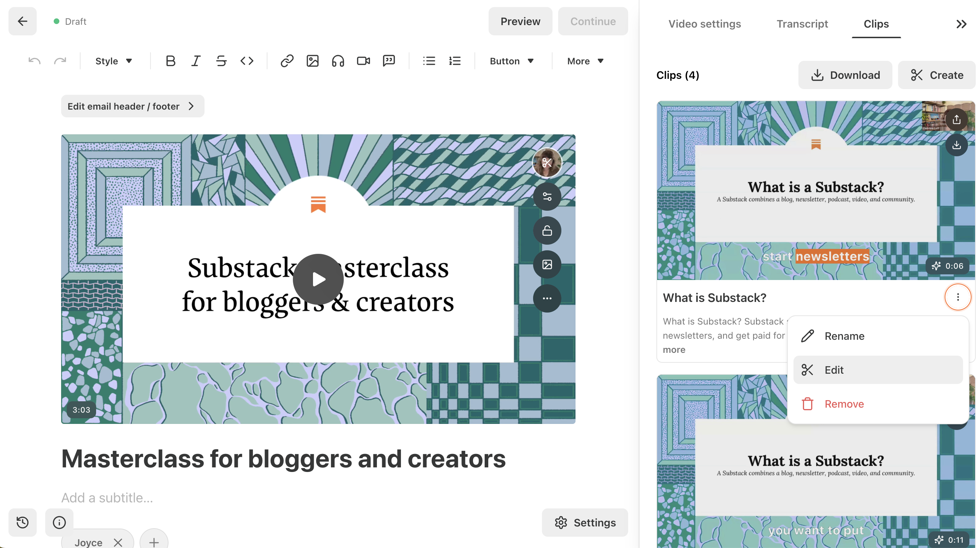980x548 pixels.
Task: Switch to the Transcript tab
Action: tap(802, 24)
